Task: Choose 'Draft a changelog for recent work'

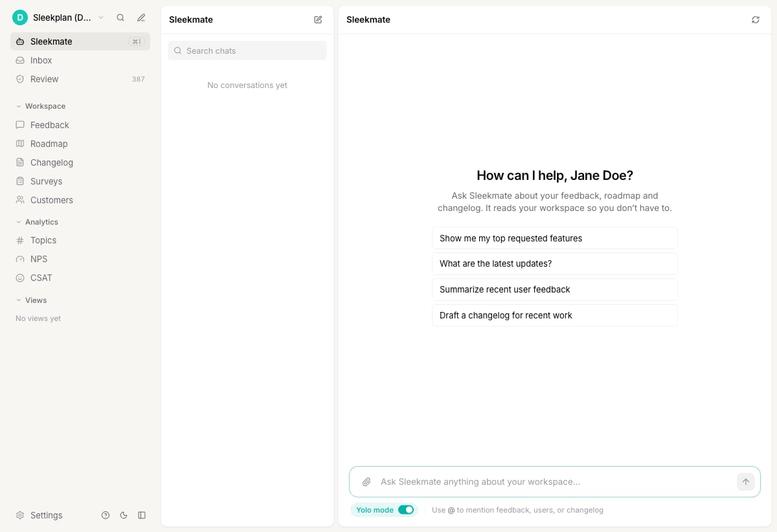Action: [555, 315]
